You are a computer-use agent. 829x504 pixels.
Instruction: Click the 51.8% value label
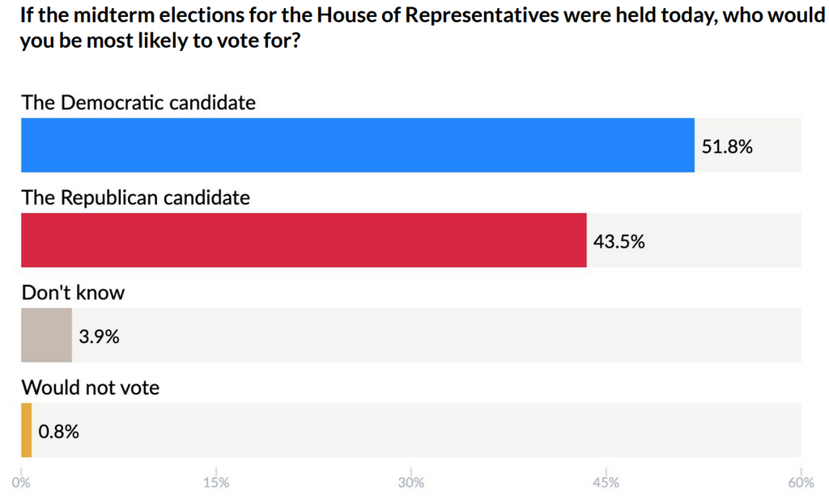(x=727, y=146)
